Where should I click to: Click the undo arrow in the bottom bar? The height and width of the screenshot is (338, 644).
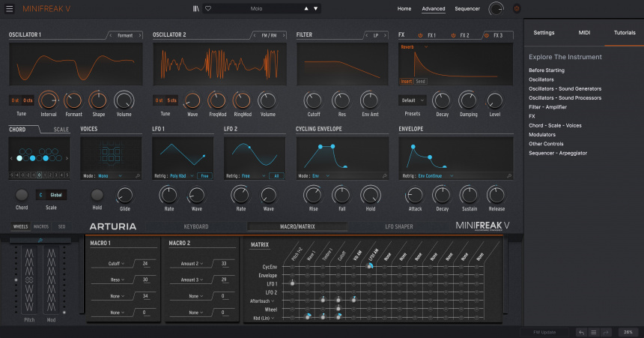click(x=581, y=331)
